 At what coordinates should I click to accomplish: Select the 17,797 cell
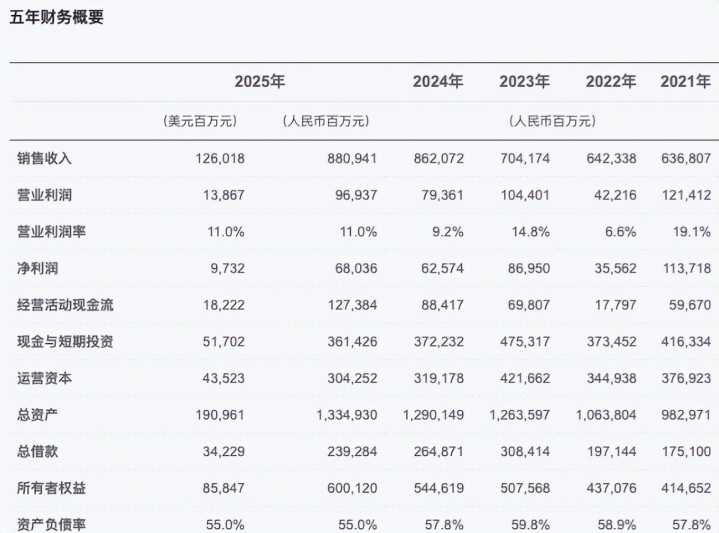(615, 305)
